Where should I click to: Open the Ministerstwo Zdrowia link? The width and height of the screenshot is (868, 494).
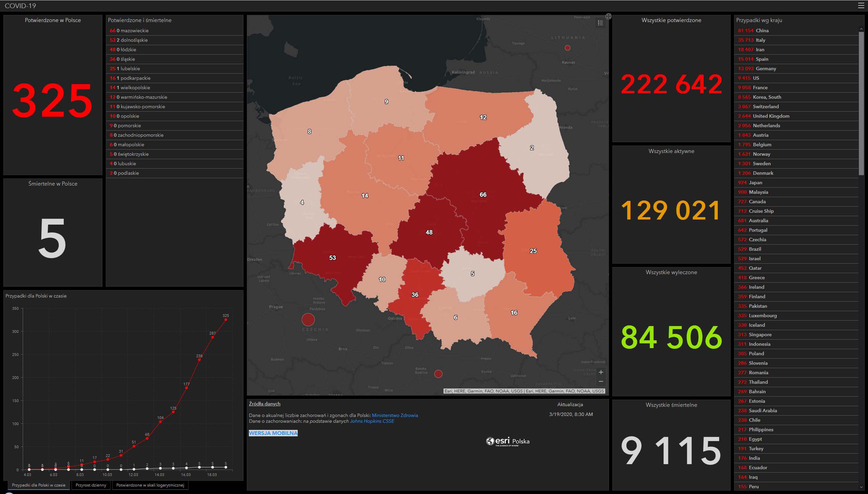point(395,415)
